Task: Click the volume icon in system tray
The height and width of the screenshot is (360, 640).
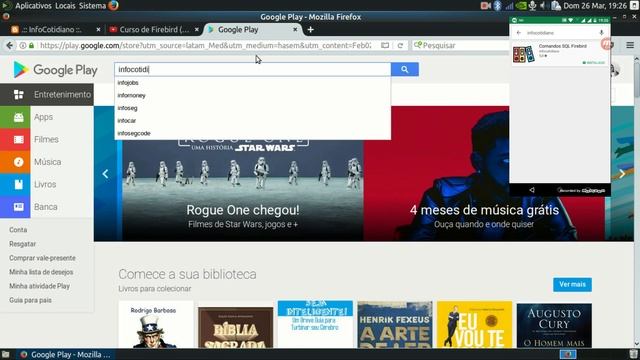Action: [x=543, y=6]
